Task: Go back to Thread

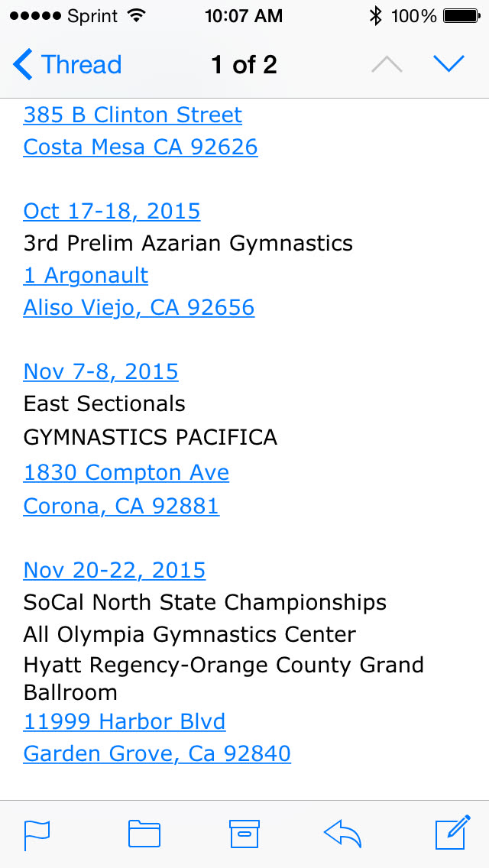Action: [67, 65]
